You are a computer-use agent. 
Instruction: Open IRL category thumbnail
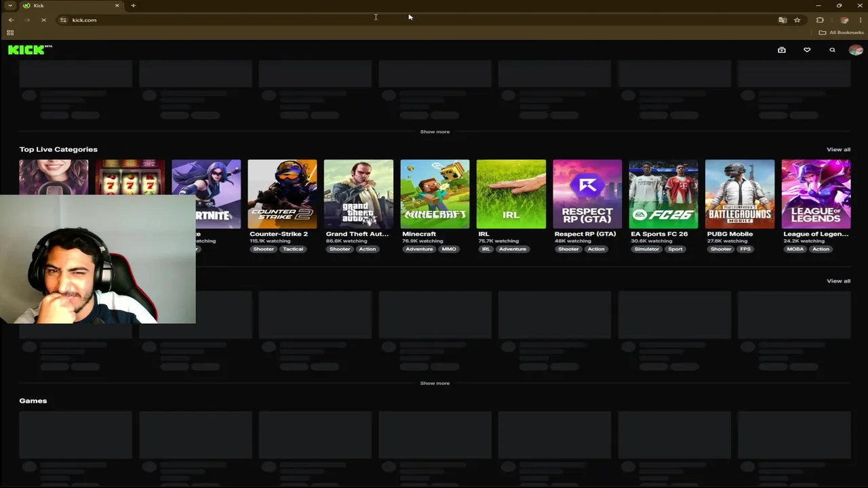(511, 194)
